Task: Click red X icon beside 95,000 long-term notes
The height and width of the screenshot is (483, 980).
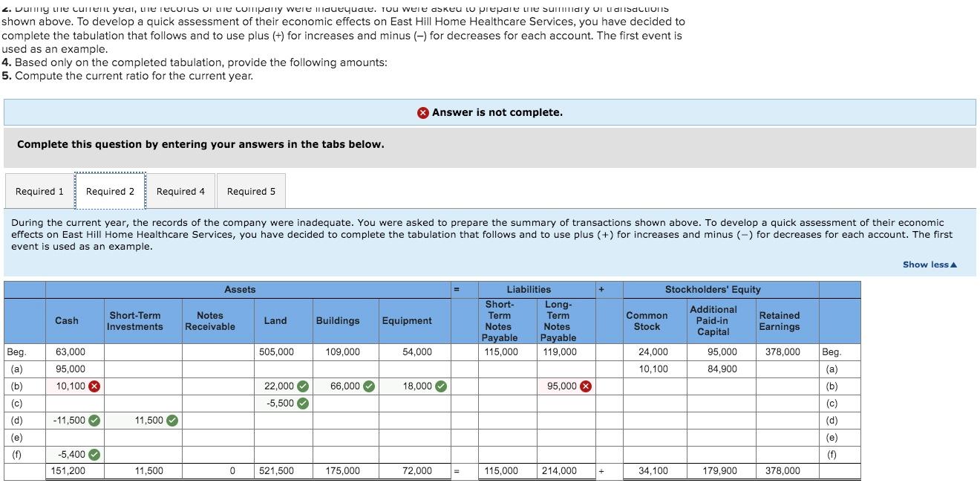Action: [585, 386]
